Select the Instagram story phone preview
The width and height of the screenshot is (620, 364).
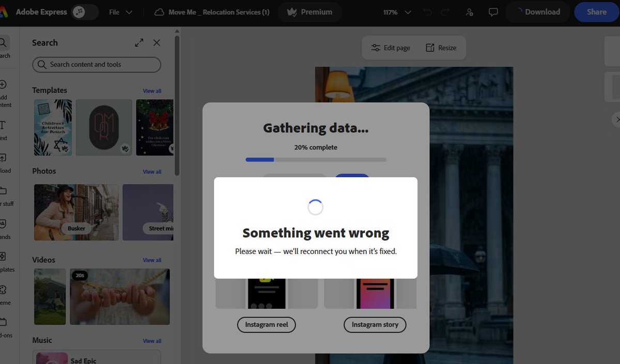[370, 293]
